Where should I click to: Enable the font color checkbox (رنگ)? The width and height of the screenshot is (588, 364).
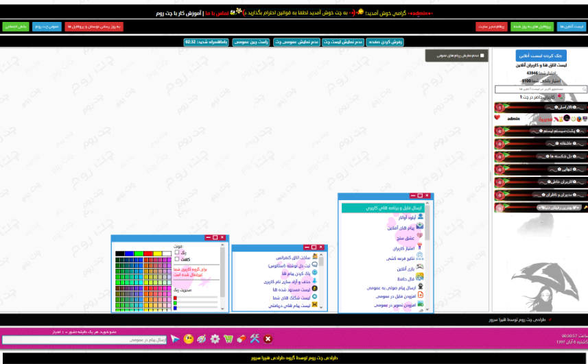[177, 252]
